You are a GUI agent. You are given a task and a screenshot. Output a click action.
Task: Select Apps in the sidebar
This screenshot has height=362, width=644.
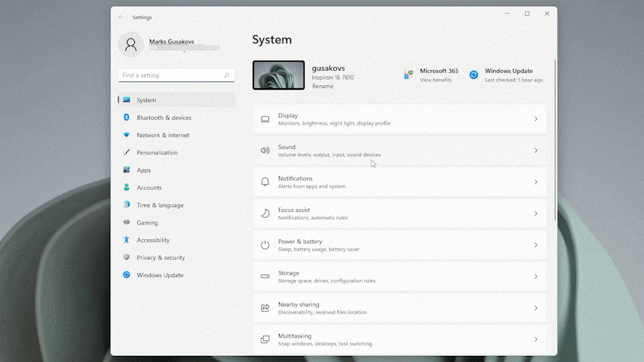click(176, 170)
